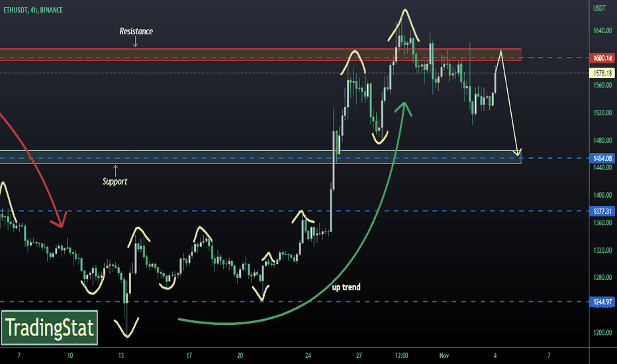Viewport: 617px width, 364px height.
Task: Click the 1480.00 price axis value
Action: point(602,140)
